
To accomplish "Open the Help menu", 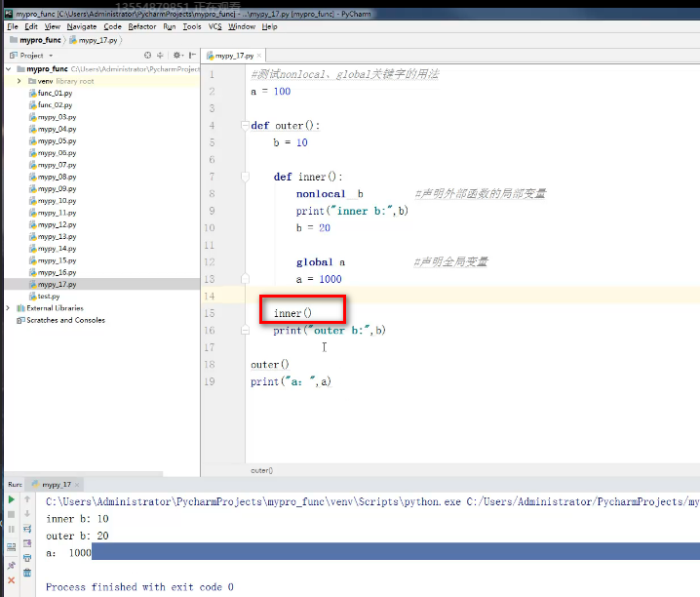I will click(x=269, y=26).
